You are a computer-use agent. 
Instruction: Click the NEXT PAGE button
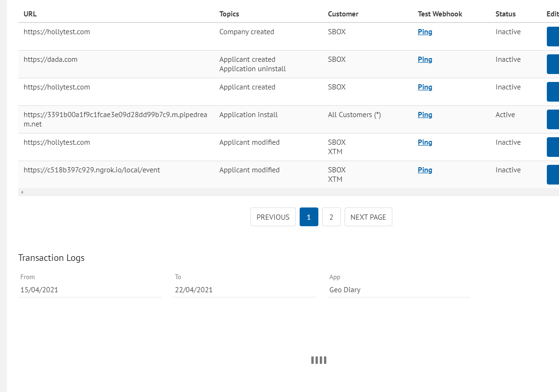click(368, 217)
